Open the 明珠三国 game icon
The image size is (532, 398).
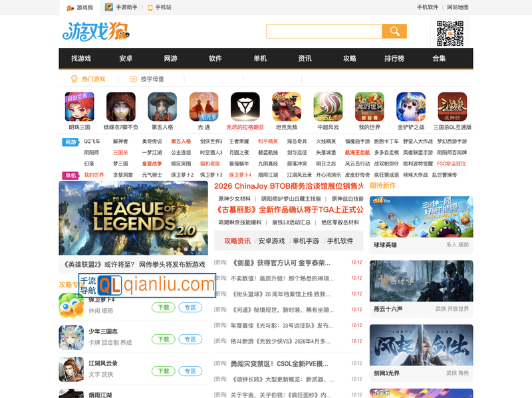coord(80,106)
